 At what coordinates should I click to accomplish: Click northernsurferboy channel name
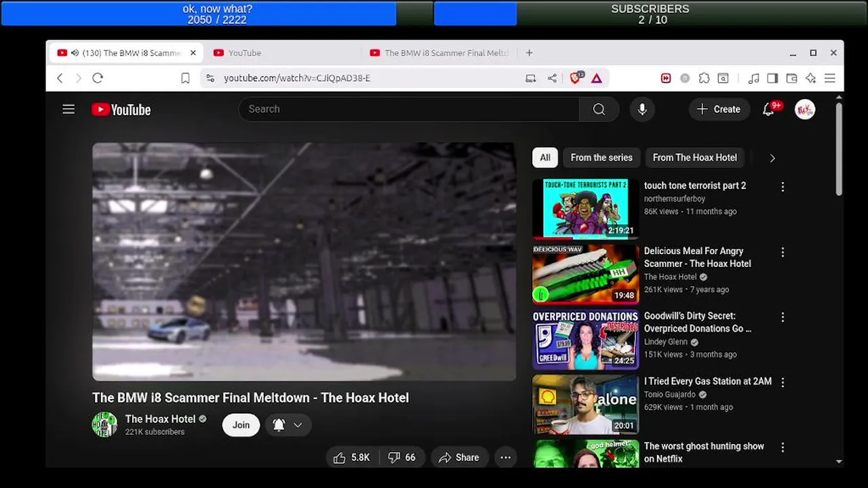pos(675,199)
